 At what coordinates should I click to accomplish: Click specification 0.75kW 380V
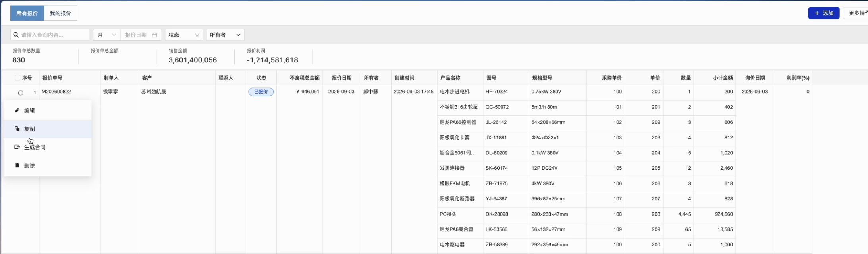pos(546,92)
